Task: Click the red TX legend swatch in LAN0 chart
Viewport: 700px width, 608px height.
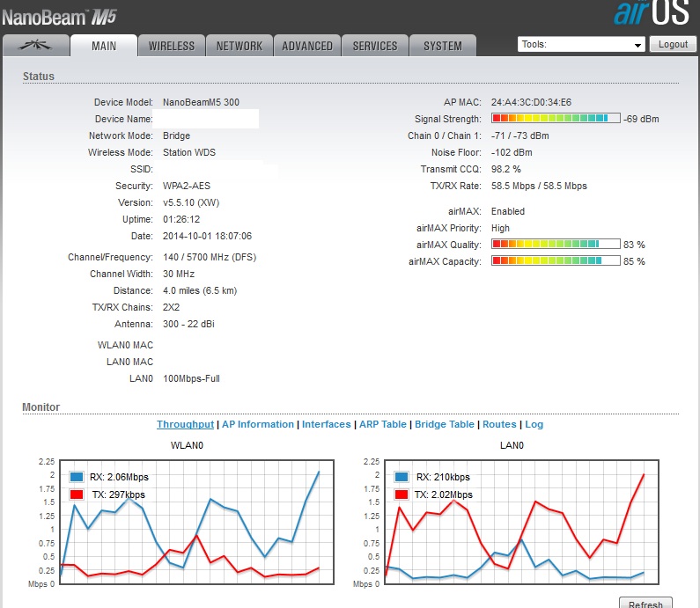Action: point(402,494)
